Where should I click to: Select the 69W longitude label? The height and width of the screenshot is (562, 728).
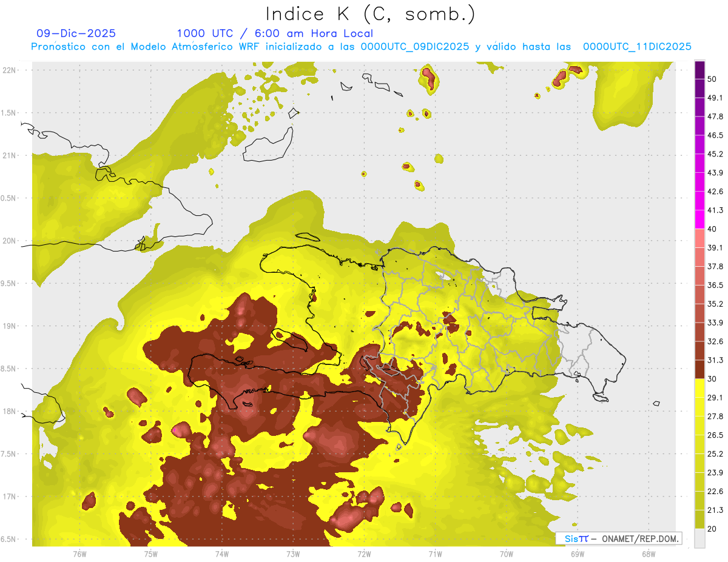tap(578, 554)
